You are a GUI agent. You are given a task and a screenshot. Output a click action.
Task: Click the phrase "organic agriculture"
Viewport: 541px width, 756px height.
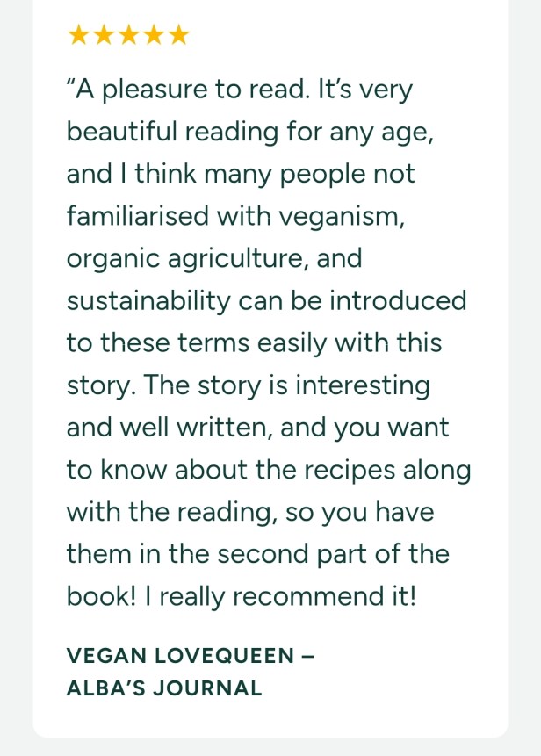[x=188, y=260]
